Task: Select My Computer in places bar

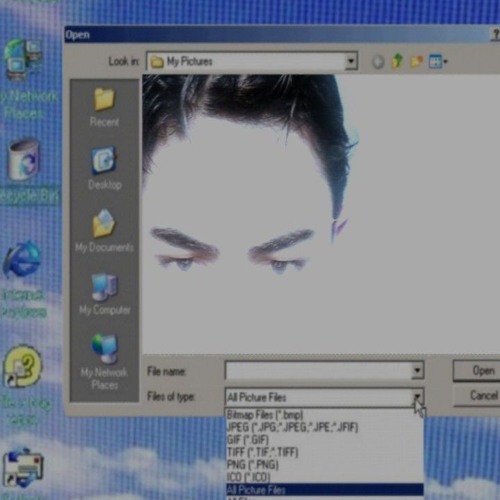Action: [x=105, y=294]
